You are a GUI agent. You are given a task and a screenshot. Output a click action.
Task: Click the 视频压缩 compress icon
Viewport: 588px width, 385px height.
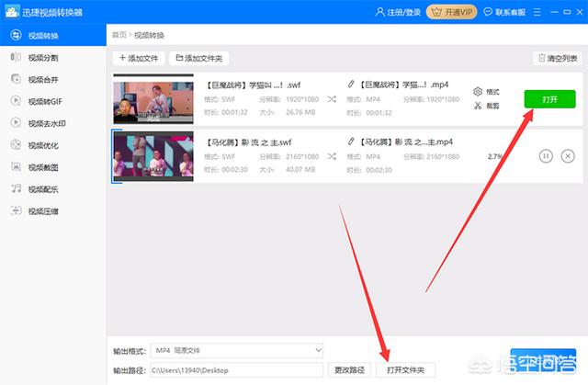pos(16,210)
